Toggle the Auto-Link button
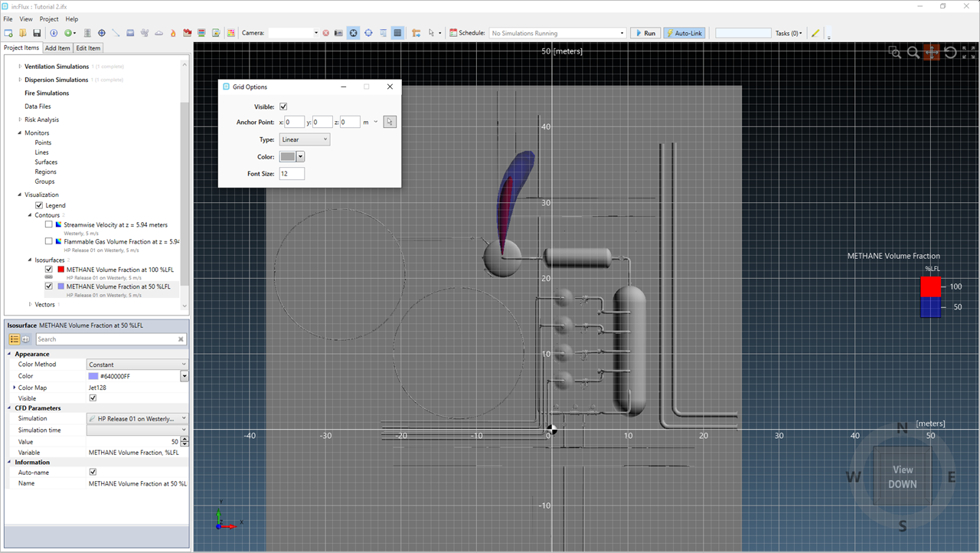The width and height of the screenshot is (980, 553). pos(683,33)
